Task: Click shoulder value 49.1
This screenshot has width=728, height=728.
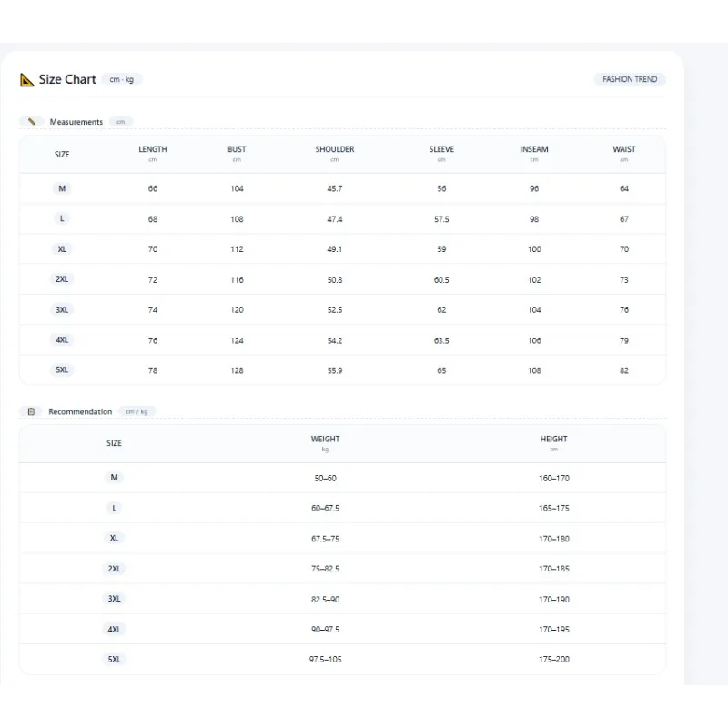Action: tap(335, 249)
